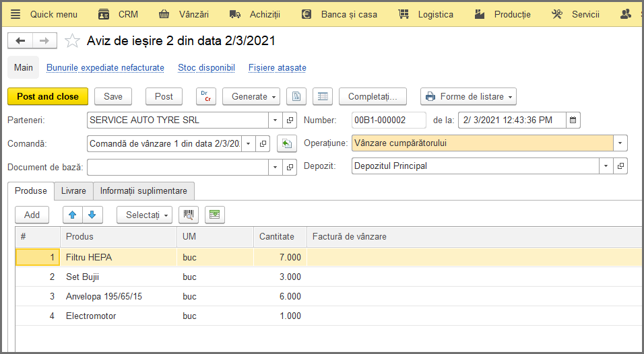Open the barcode search icon
This screenshot has height=354, width=644.
pos(189,215)
